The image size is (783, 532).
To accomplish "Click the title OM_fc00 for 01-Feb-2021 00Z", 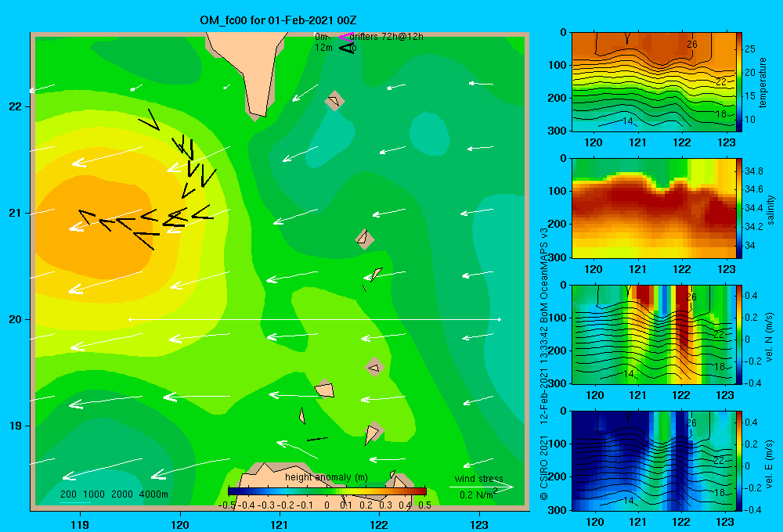I will point(278,20).
